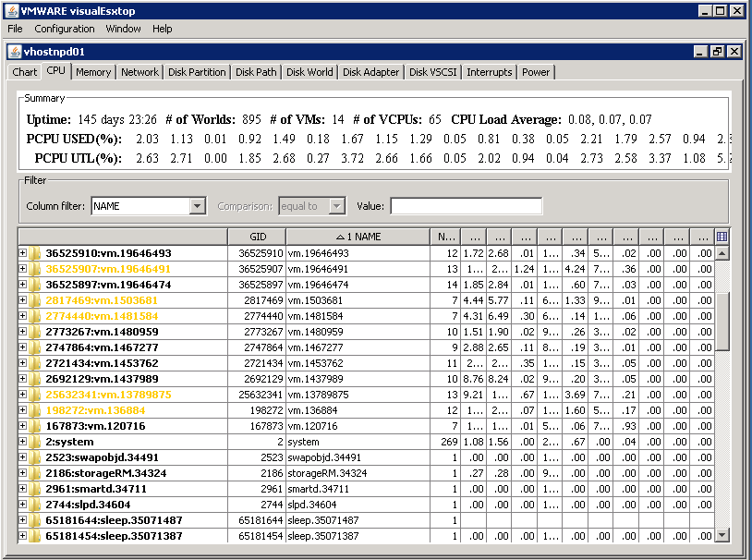752x560 pixels.
Task: Select the tree item 2186:storageRM.34324
Action: 106,473
